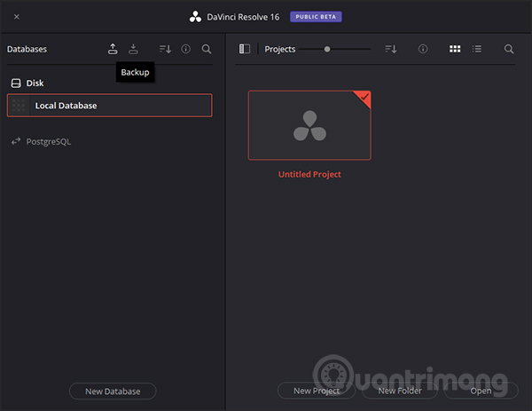Click the Untitled Project name label

coord(309,174)
